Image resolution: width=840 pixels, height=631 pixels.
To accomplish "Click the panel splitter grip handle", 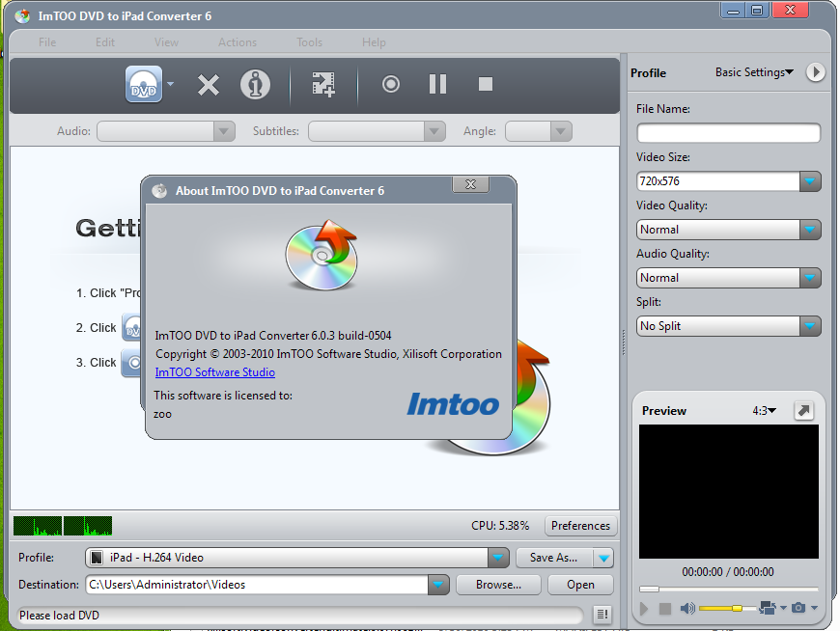I will (624, 343).
